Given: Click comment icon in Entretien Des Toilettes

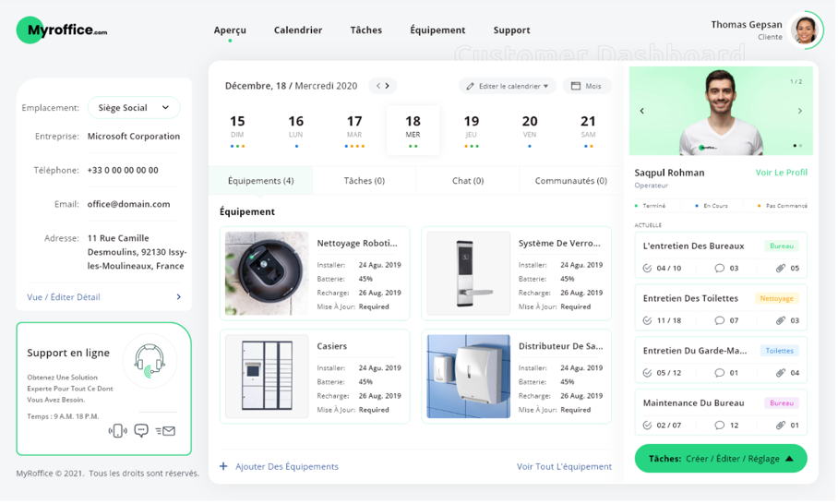Looking at the screenshot, I should coord(719,321).
